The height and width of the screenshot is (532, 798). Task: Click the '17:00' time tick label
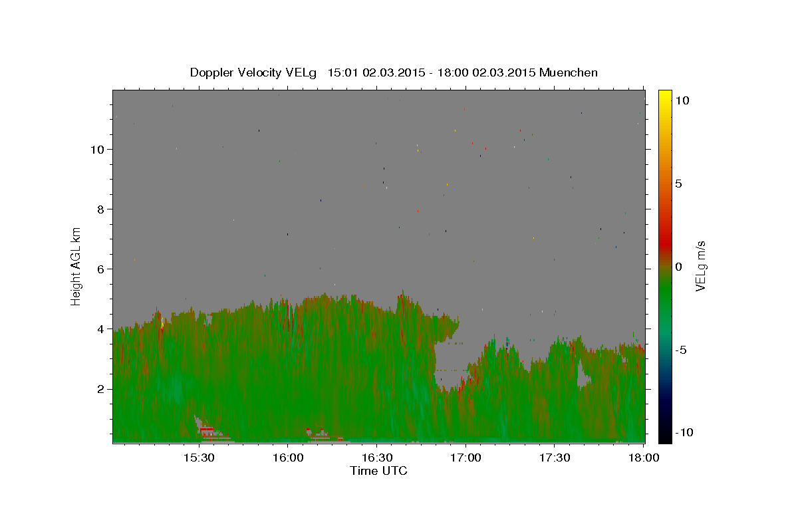point(465,458)
